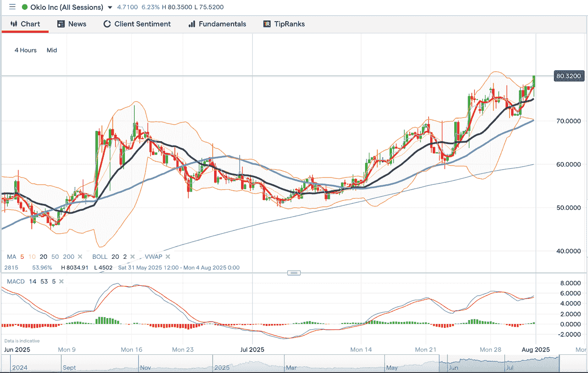Open MACD indicator settings label
This screenshot has width=588, height=373.
pyautogui.click(x=15, y=281)
